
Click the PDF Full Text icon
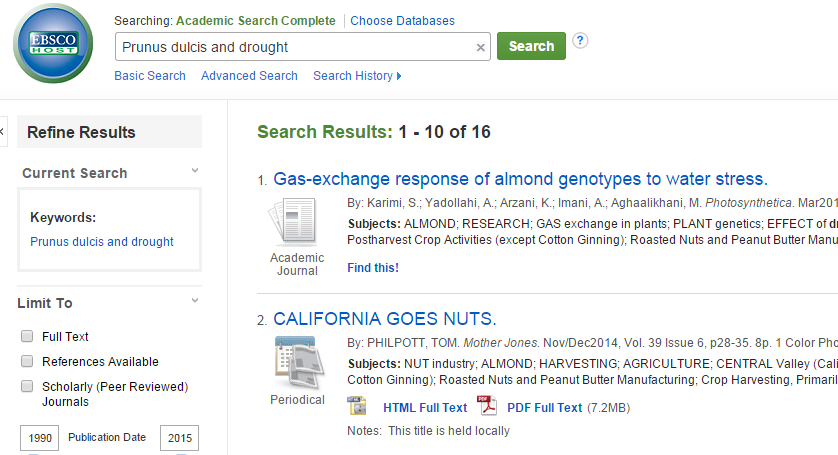pyautogui.click(x=487, y=407)
